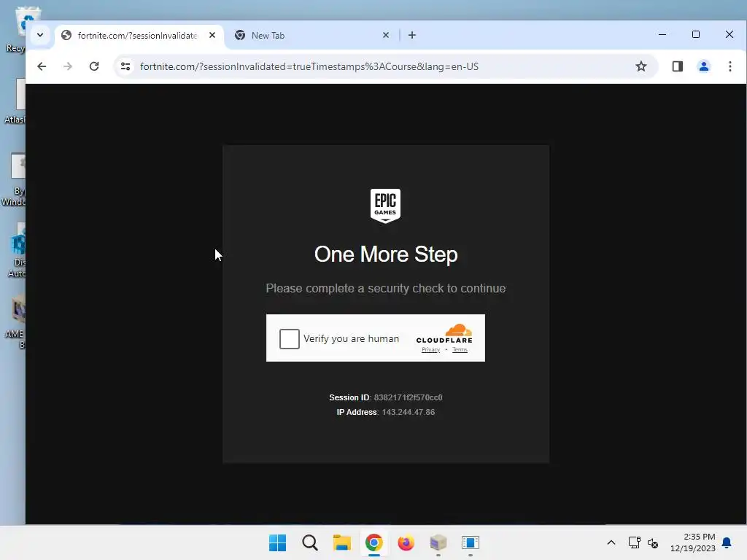Minimize the Chrome window

coord(662,34)
